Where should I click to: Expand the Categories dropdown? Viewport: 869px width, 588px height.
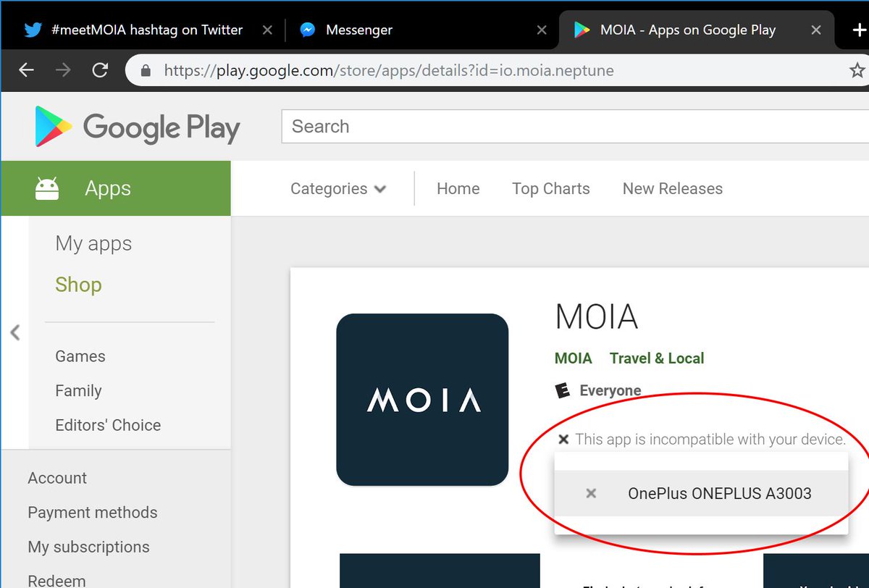coord(338,189)
